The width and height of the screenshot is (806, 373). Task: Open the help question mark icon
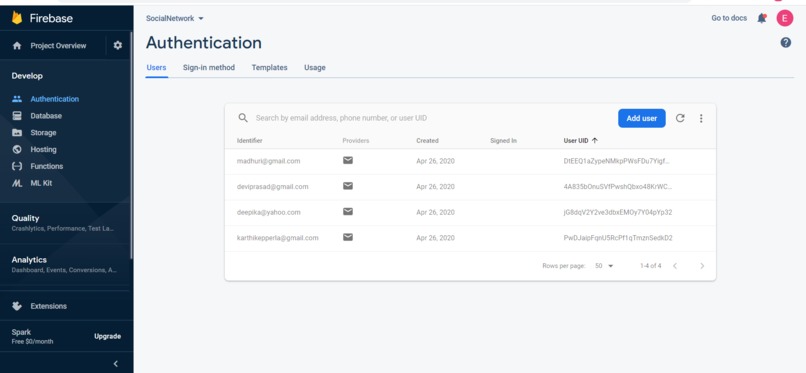pyautogui.click(x=785, y=43)
